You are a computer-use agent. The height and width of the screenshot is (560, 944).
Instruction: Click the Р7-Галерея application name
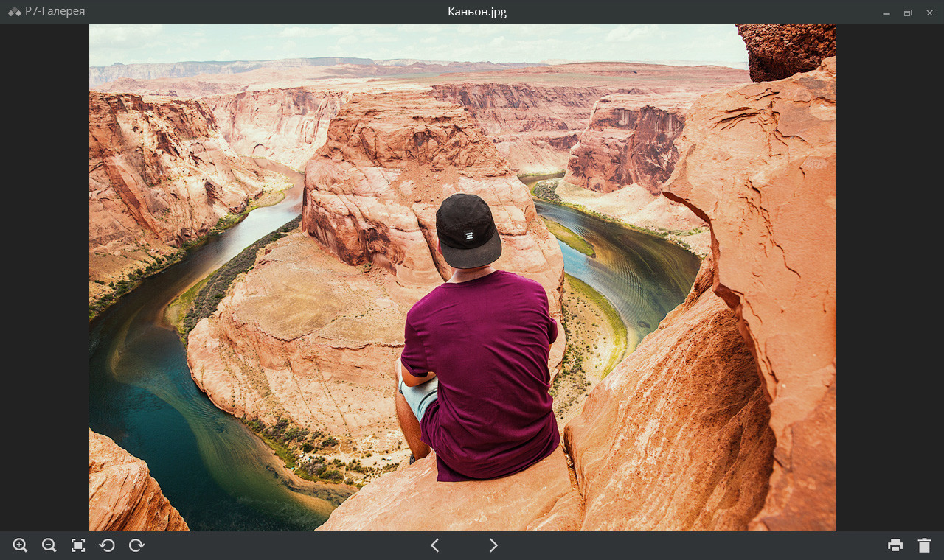pyautogui.click(x=55, y=12)
